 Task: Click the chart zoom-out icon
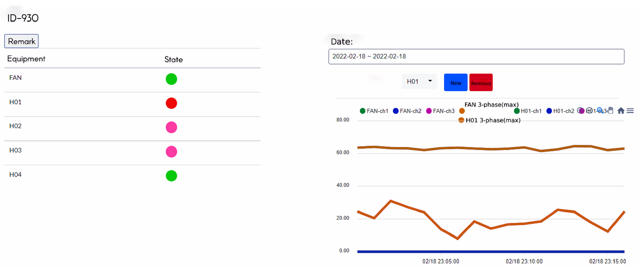pyautogui.click(x=589, y=110)
